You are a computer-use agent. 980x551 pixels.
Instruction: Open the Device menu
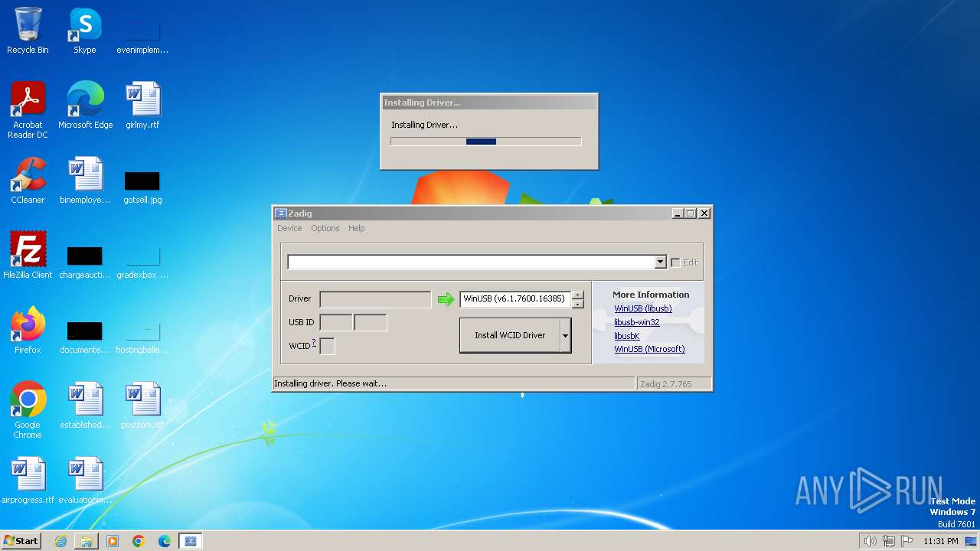pyautogui.click(x=289, y=228)
